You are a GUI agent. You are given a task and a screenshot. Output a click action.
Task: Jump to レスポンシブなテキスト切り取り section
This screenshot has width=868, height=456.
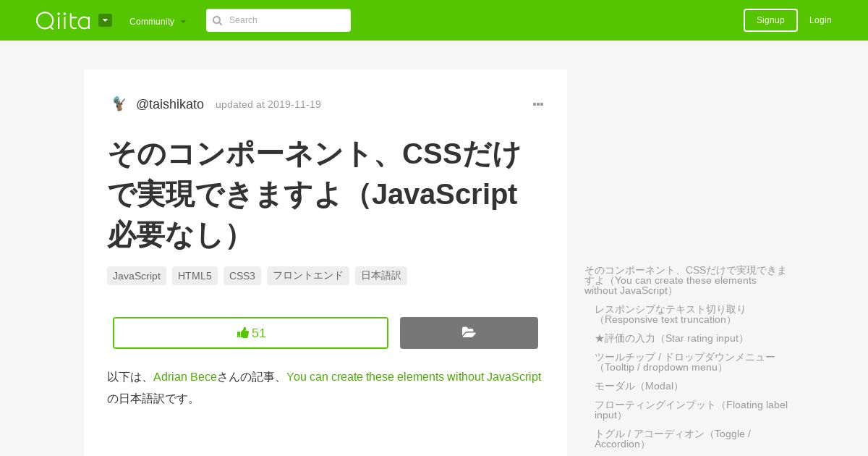[x=670, y=314]
